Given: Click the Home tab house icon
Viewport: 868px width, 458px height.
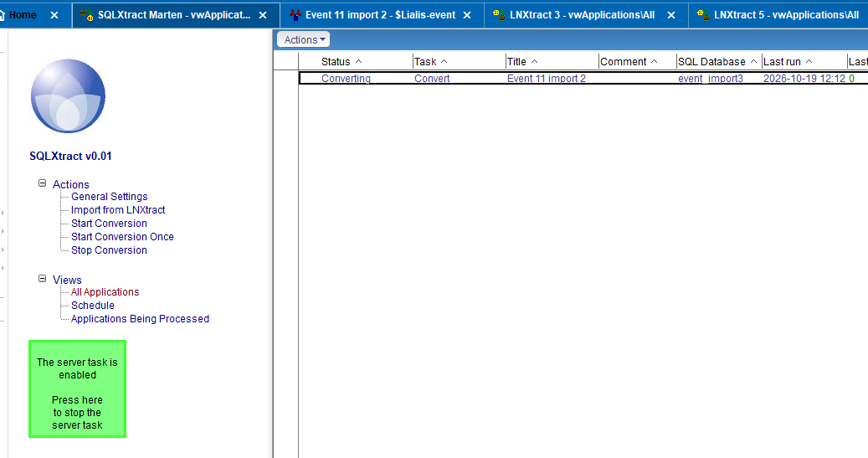Looking at the screenshot, I should tap(2, 15).
